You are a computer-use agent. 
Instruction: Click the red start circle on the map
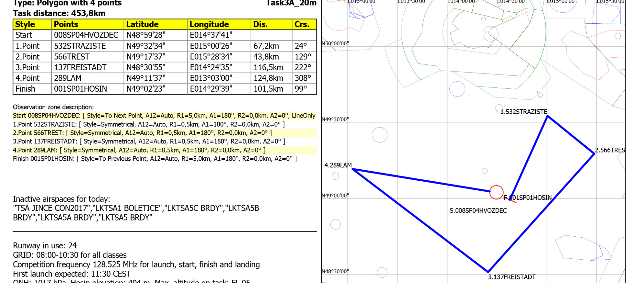(x=496, y=192)
